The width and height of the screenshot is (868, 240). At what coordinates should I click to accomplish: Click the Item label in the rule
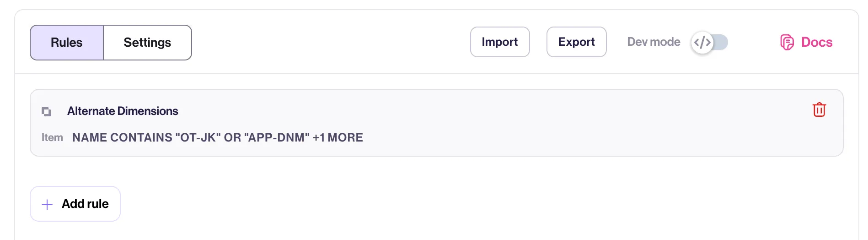pos(52,137)
